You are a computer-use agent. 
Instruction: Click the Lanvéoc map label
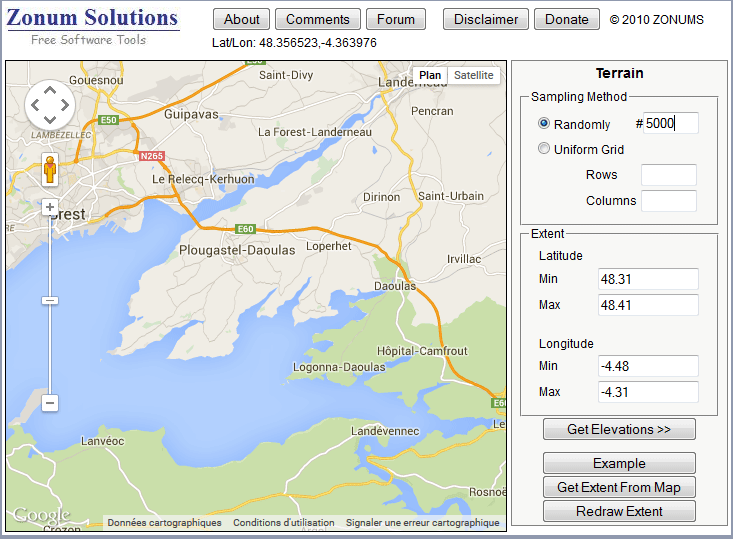pos(102,441)
